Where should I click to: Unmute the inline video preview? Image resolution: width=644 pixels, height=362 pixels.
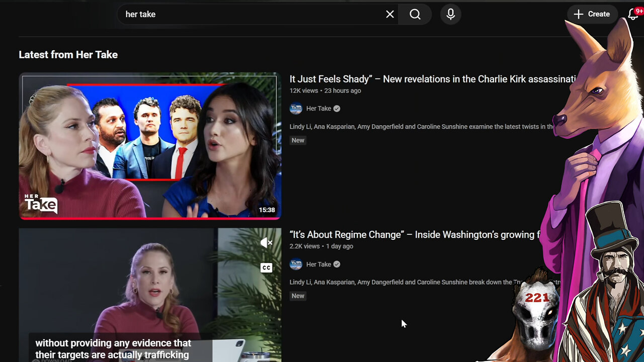tap(266, 243)
